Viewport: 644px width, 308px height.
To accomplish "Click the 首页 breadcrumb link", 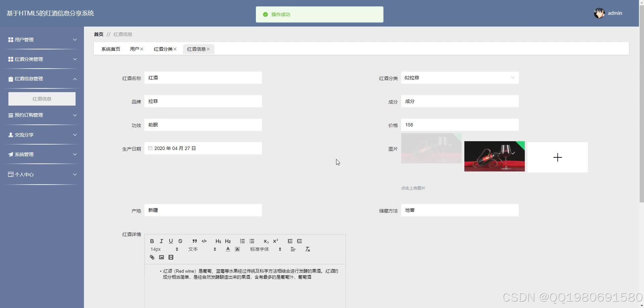I will 98,34.
